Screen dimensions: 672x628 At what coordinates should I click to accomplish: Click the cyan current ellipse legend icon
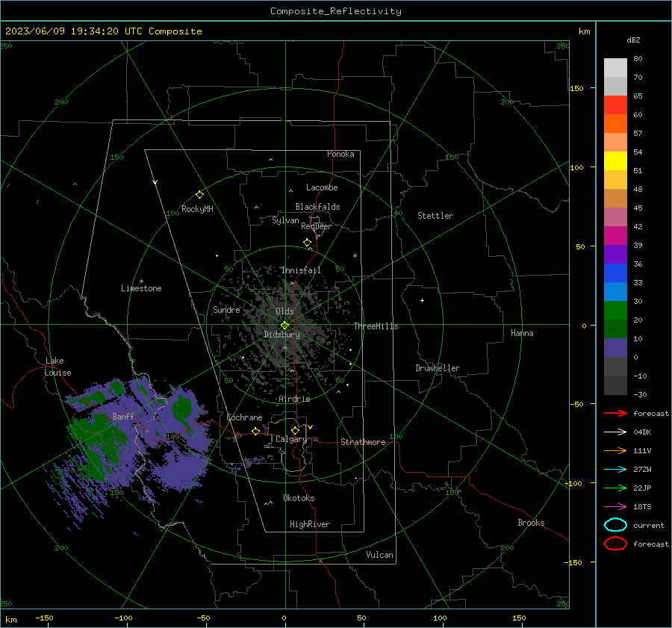click(615, 525)
